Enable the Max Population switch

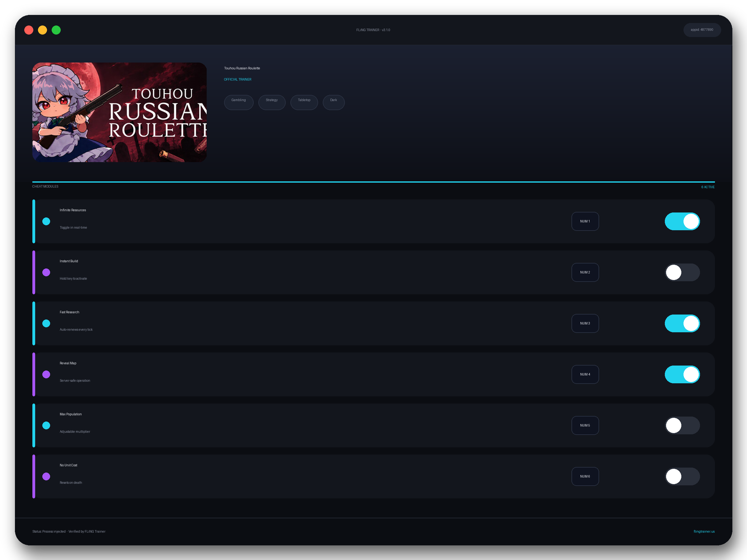(x=682, y=425)
